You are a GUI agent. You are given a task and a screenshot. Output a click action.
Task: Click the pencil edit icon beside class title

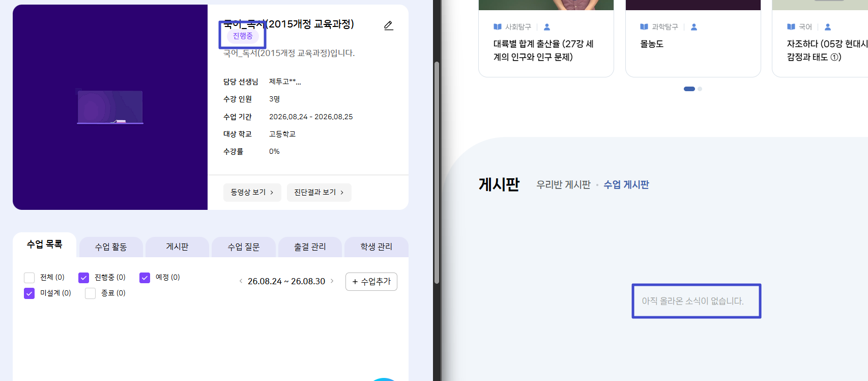(389, 25)
